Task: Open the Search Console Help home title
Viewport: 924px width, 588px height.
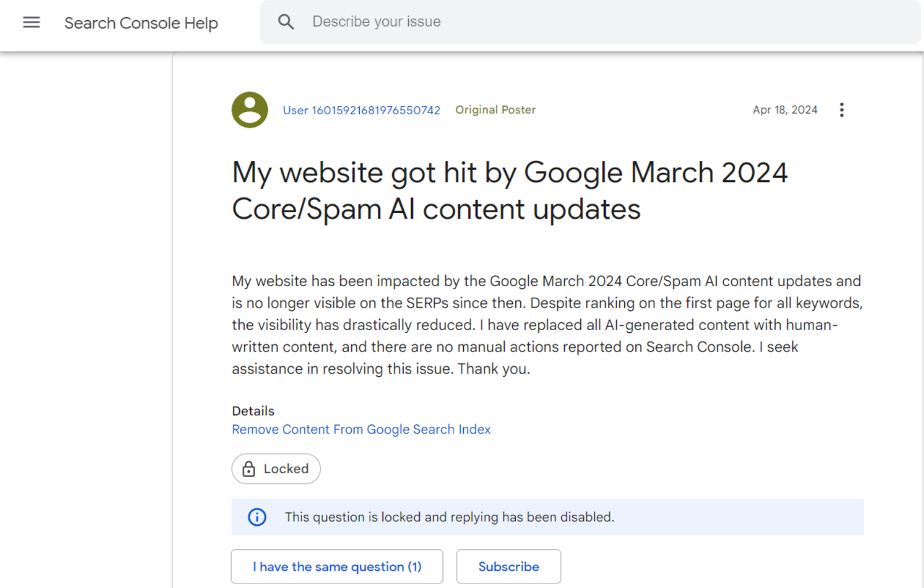Action: pos(141,23)
